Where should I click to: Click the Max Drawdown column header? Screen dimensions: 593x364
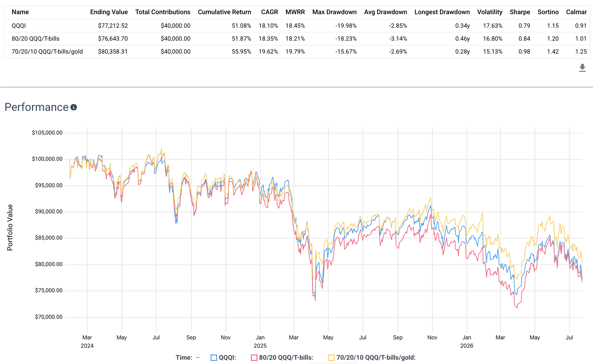coord(335,12)
